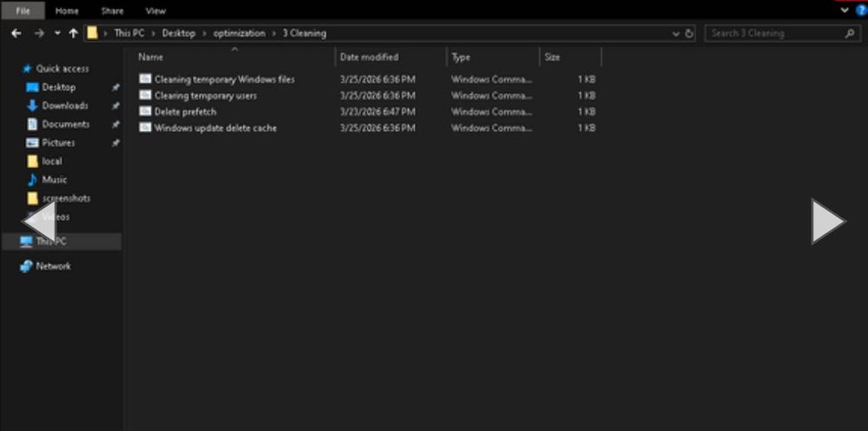Image resolution: width=868 pixels, height=431 pixels.
Task: Expand chevron after 'Desktop' breadcrumb
Action: point(204,33)
